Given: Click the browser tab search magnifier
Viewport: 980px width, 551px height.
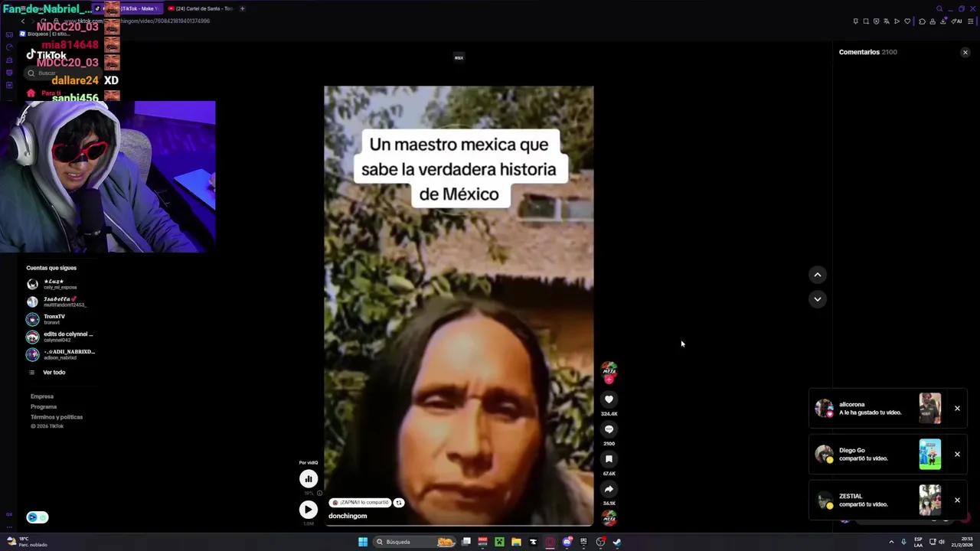Looking at the screenshot, I should click(939, 8).
